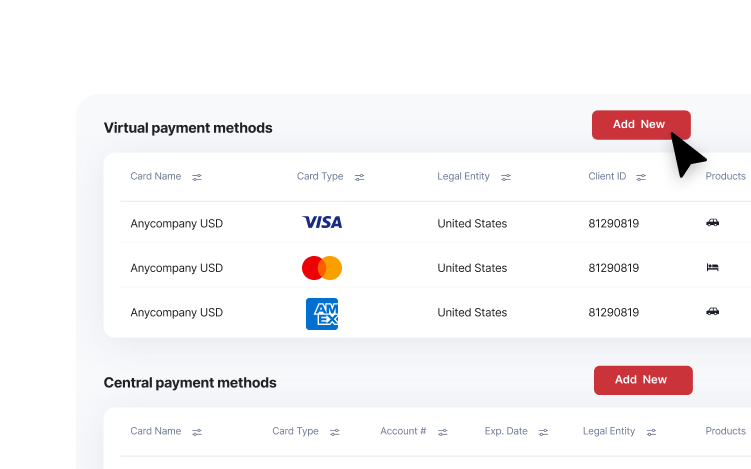Click the Mastercard logo

(322, 268)
